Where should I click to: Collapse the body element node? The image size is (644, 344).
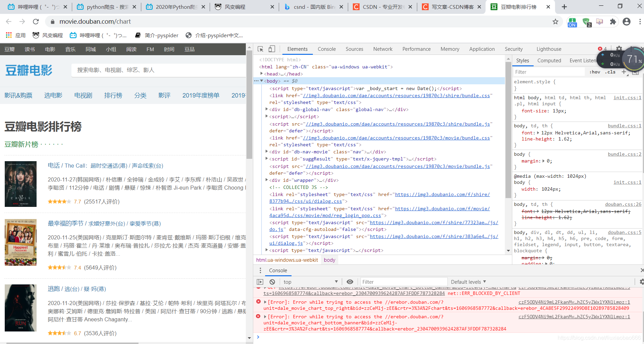pyautogui.click(x=261, y=81)
